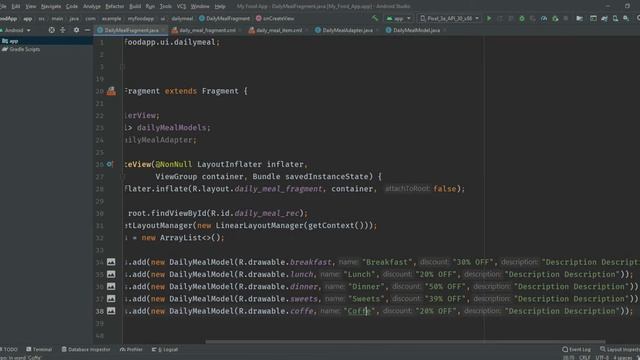Open the Logcat tool window
The height and width of the screenshot is (360, 640).
click(165, 349)
